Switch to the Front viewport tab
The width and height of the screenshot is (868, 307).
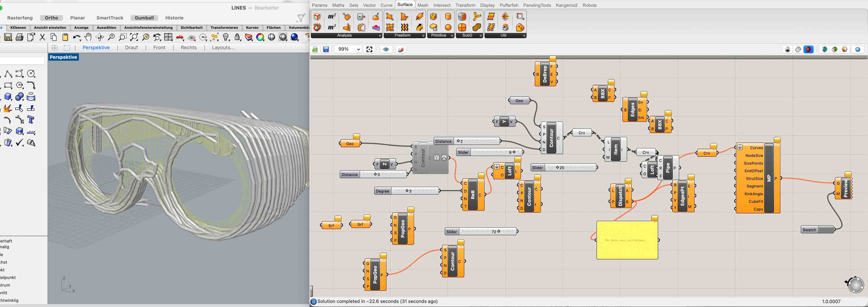click(x=159, y=48)
